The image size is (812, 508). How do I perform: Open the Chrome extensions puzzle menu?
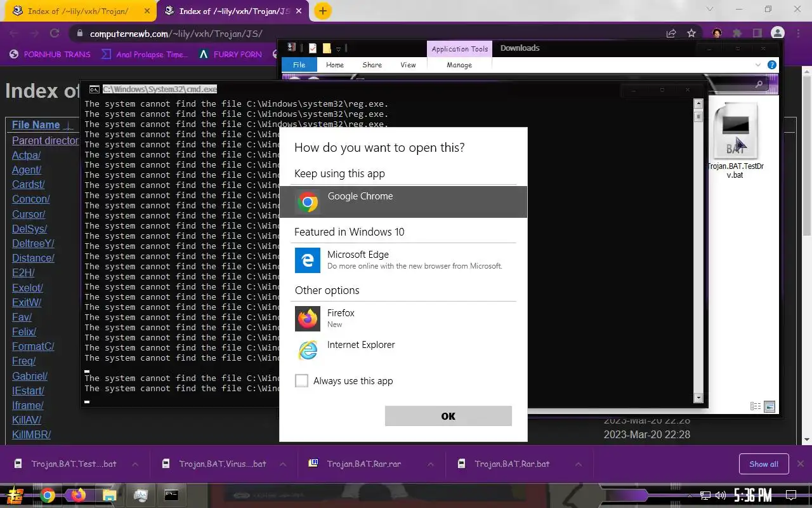point(737,34)
